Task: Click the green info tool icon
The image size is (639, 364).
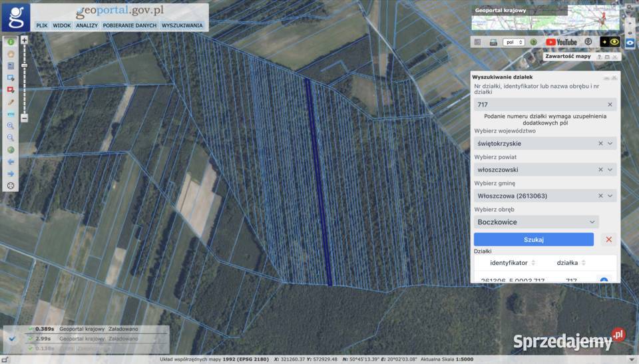Action: click(11, 42)
